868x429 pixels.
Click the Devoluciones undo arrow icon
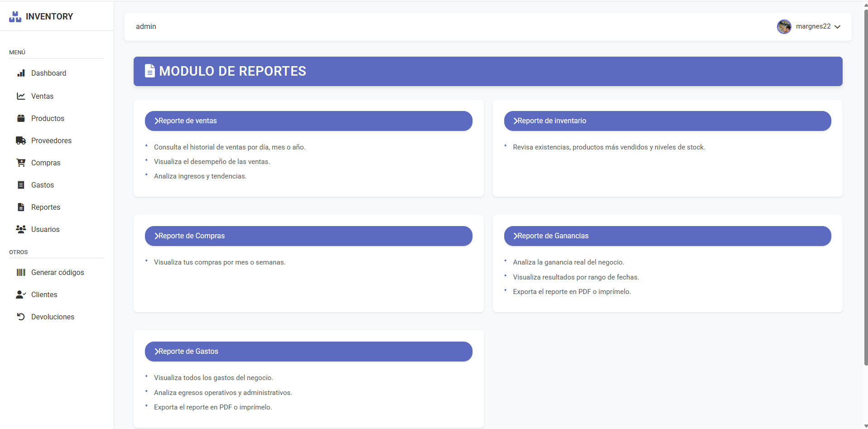click(21, 317)
